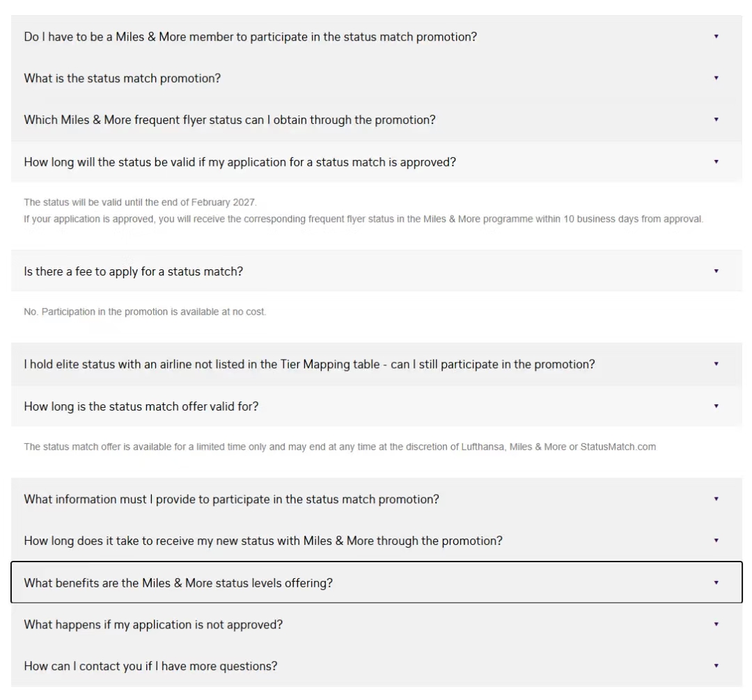Open "What happens if my application is not approved?"
Viewport: 752px width, 700px height.
pos(153,624)
